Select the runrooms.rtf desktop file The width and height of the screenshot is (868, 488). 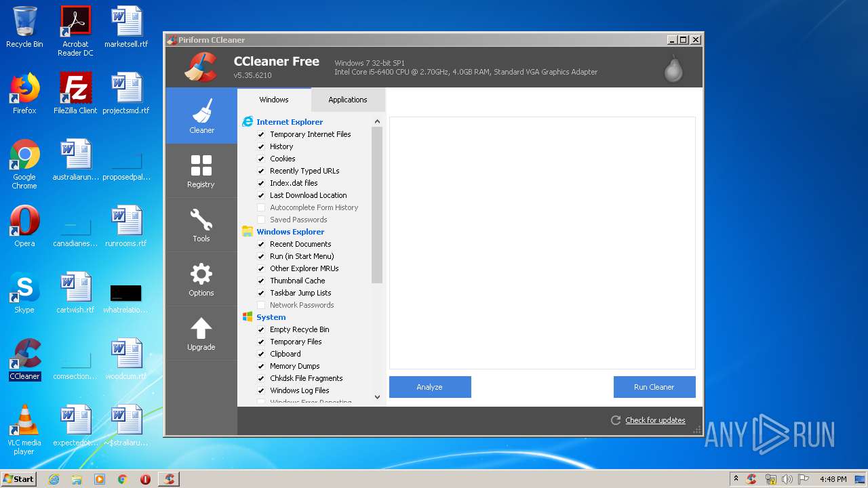click(126, 226)
